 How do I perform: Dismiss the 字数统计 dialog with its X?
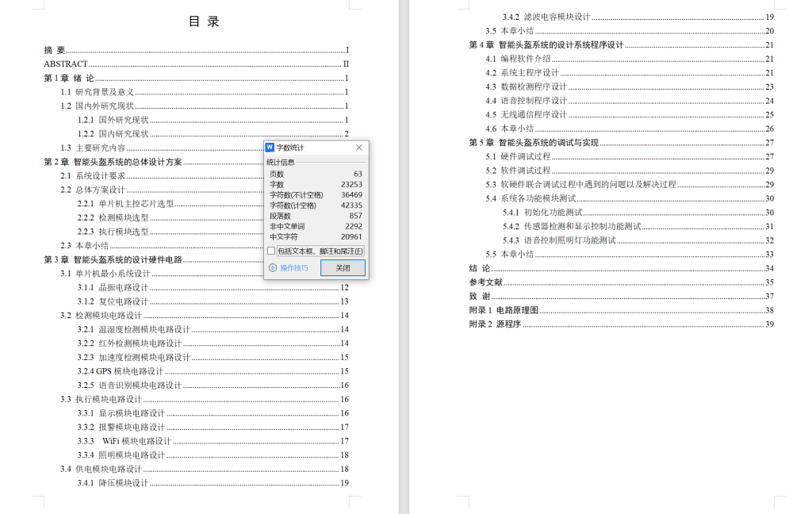[x=358, y=148]
